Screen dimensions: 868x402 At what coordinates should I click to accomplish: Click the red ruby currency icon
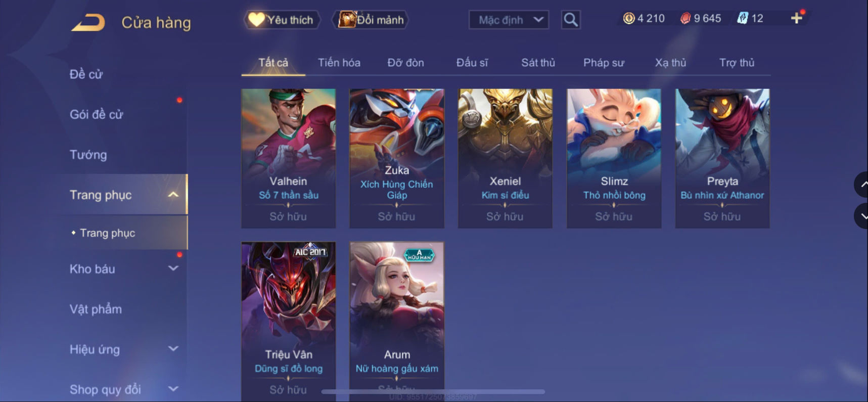click(685, 18)
